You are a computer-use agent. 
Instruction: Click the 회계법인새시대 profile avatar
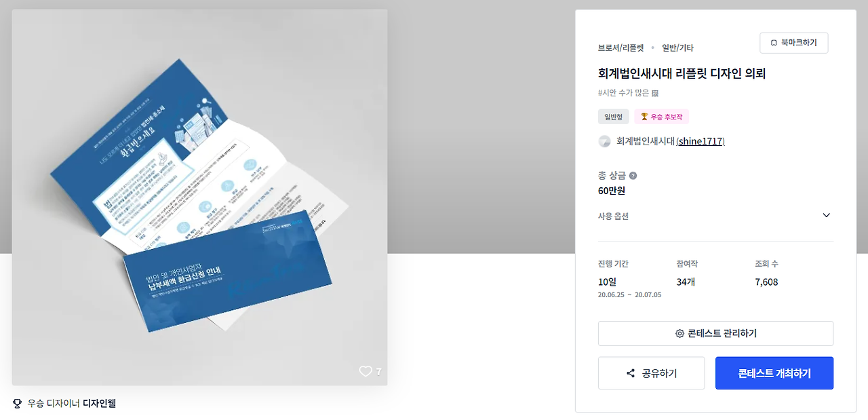tap(604, 141)
